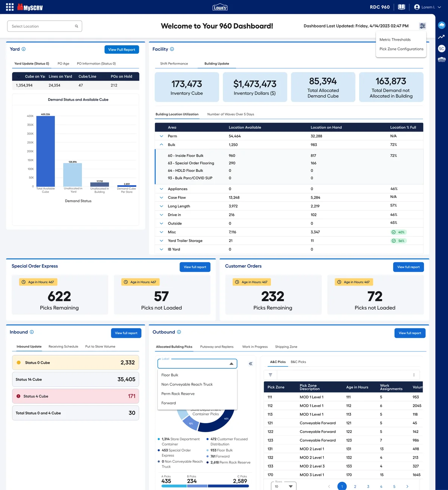This screenshot has height=490, width=448.
Task: Close the Label dropdown combo box
Action: point(231,364)
